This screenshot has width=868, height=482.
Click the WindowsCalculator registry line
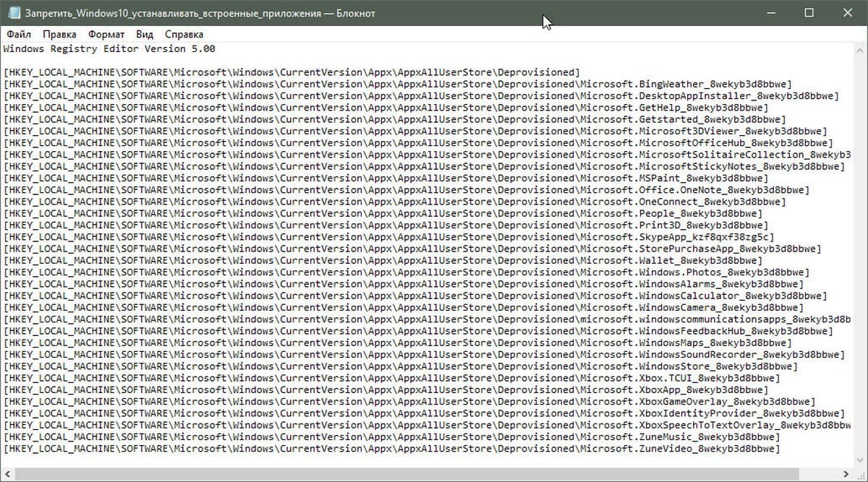415,296
